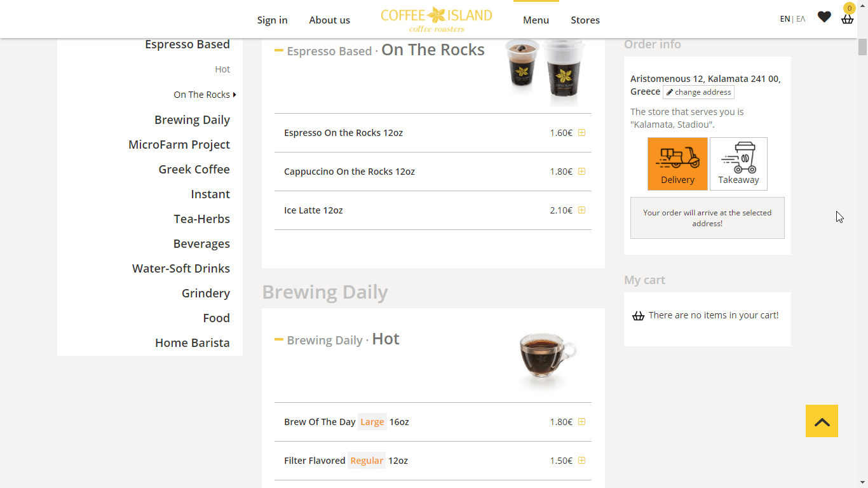868x488 pixels.
Task: Collapse the Brewing Daily Hot section
Action: pyautogui.click(x=279, y=340)
